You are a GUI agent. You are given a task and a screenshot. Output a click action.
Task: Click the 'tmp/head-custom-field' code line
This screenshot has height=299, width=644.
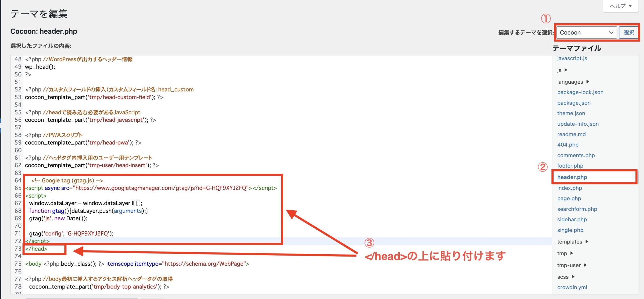coord(94,97)
